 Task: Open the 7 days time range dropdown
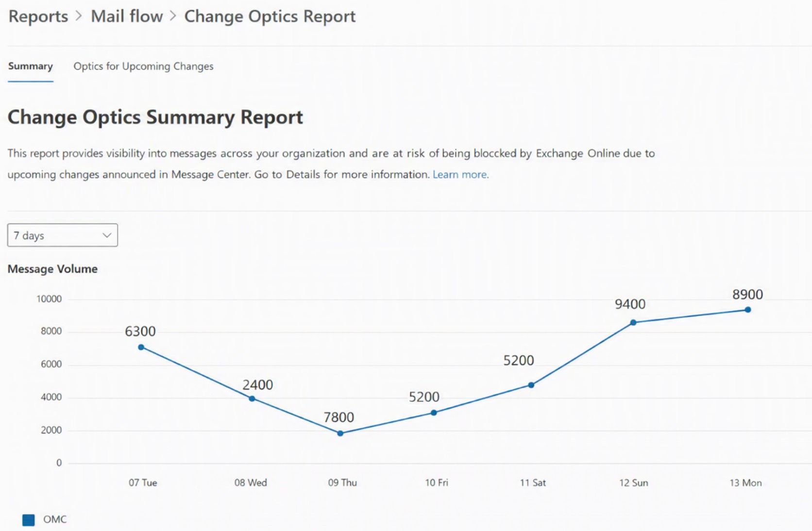pyautogui.click(x=62, y=235)
